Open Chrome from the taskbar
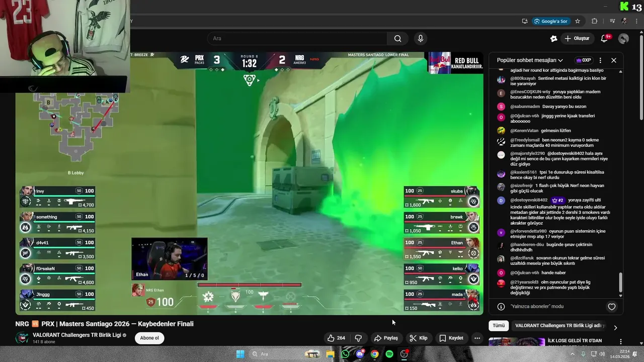This screenshot has width=644, height=362. [x=374, y=354]
